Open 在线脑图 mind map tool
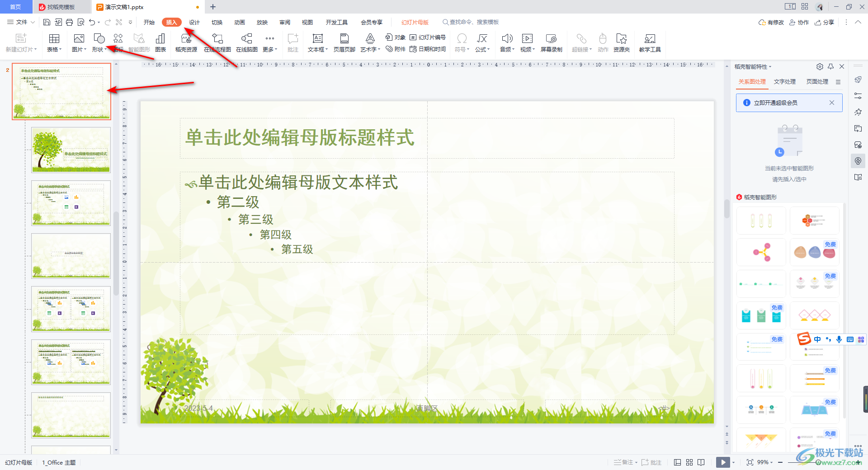The height and width of the screenshot is (470, 868). [247, 43]
